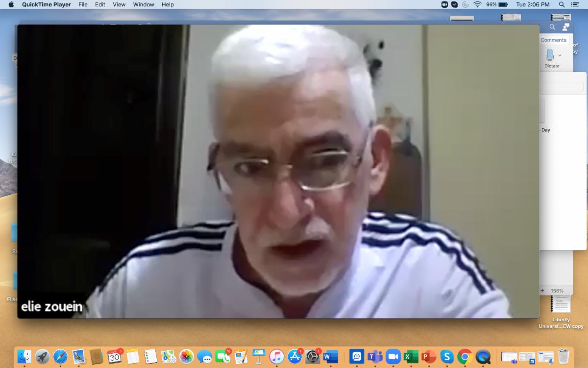Image resolution: width=588 pixels, height=368 pixels.
Task: Click Word window search magnifier icon
Action: tap(552, 27)
